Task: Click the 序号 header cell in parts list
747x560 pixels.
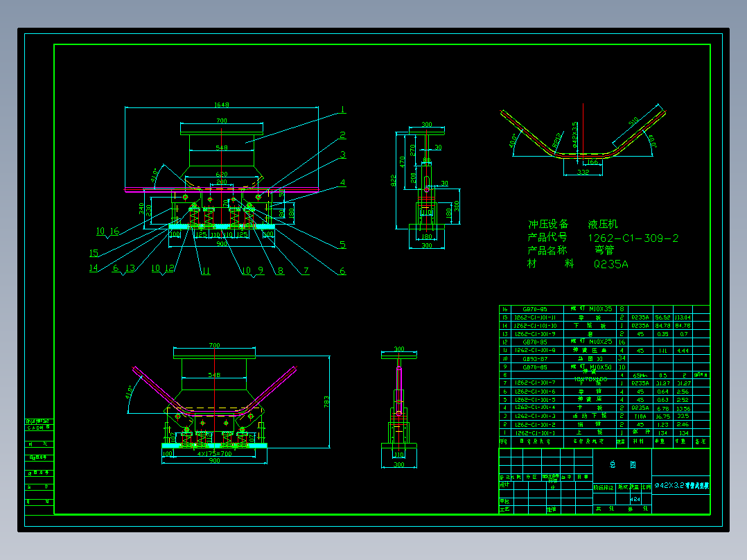Action: (x=504, y=441)
